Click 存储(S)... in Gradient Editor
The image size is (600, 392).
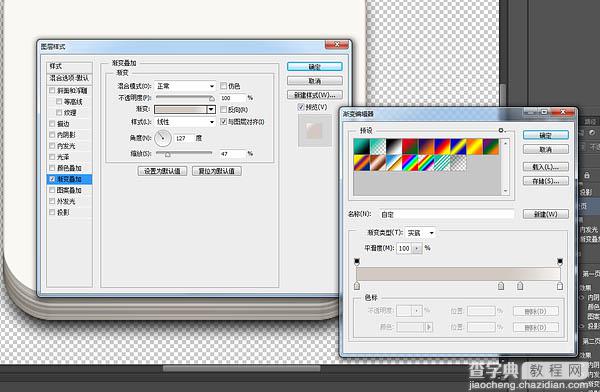pos(546,181)
